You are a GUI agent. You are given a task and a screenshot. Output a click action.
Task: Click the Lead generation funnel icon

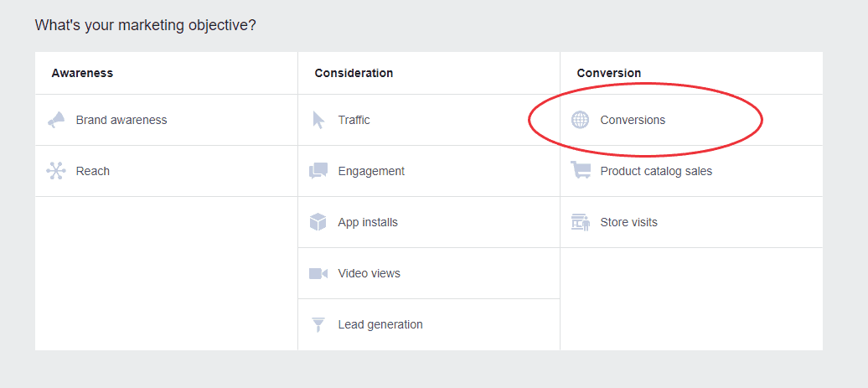[318, 324]
